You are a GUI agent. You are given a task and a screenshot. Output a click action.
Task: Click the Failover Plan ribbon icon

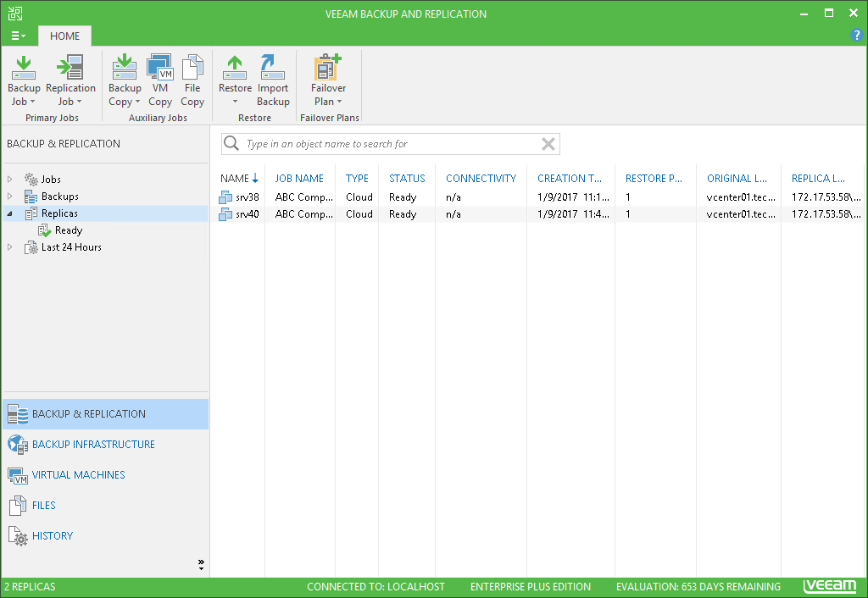[x=328, y=67]
